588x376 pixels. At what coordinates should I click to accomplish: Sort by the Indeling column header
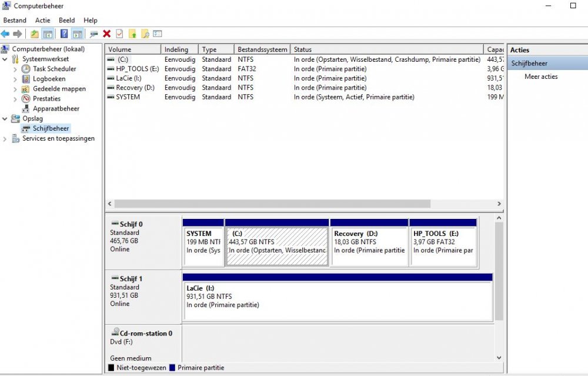click(179, 49)
